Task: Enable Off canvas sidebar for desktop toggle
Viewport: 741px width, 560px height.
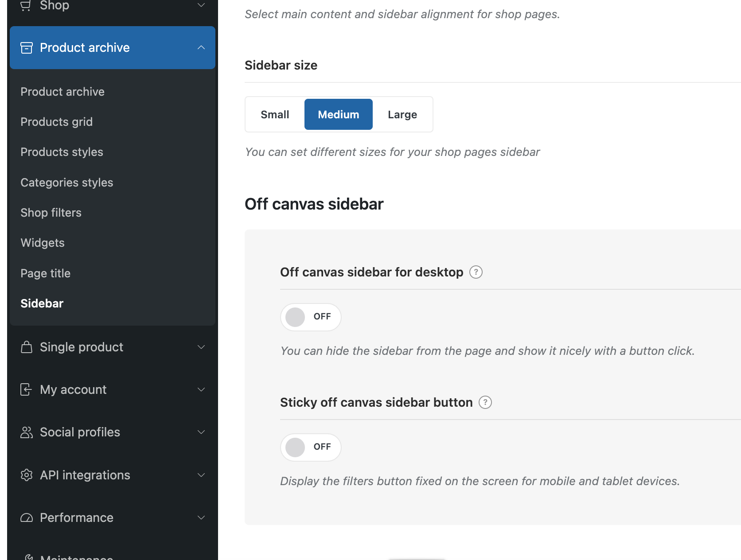Action: coord(310,317)
